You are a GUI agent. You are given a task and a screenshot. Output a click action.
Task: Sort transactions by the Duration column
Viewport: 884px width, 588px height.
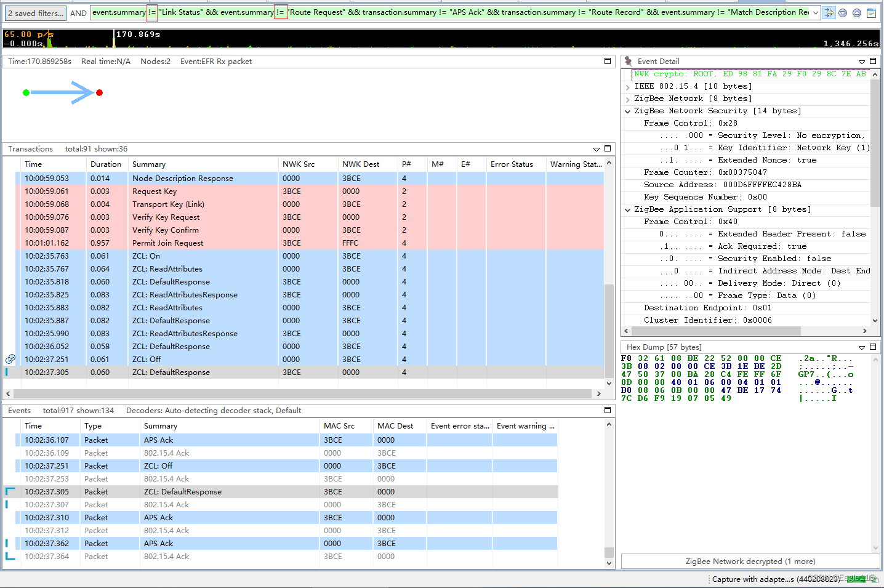pyautogui.click(x=106, y=164)
